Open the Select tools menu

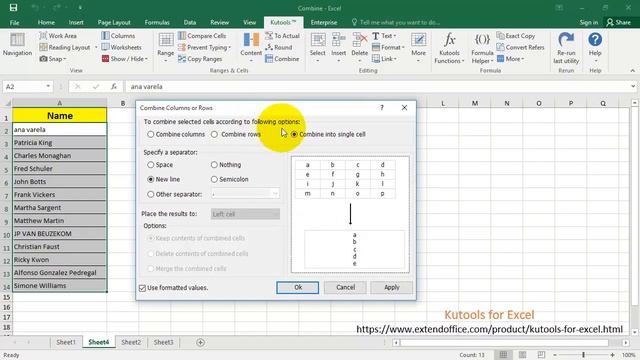tap(318, 47)
